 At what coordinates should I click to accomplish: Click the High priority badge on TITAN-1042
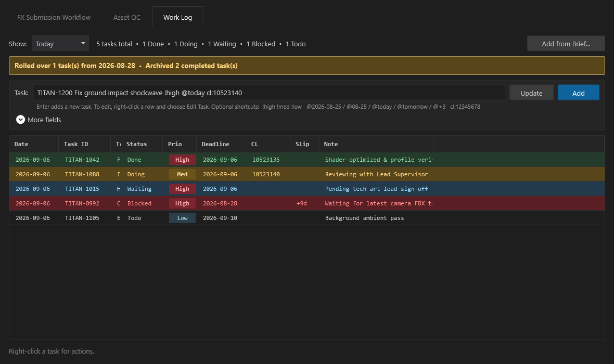pos(182,160)
